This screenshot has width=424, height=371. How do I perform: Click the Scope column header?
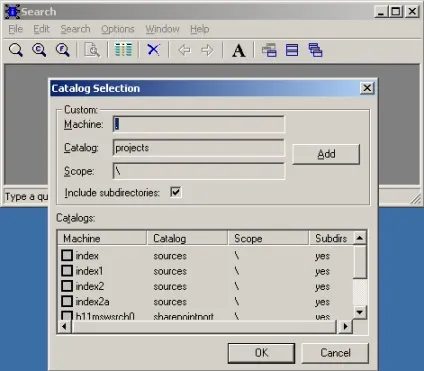pos(268,238)
